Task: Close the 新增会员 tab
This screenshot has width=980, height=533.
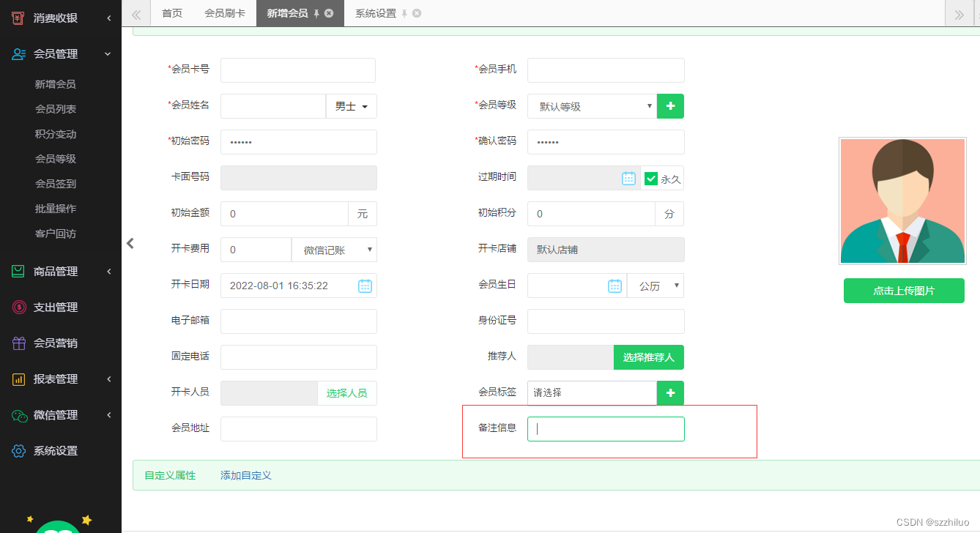Action: tap(329, 13)
